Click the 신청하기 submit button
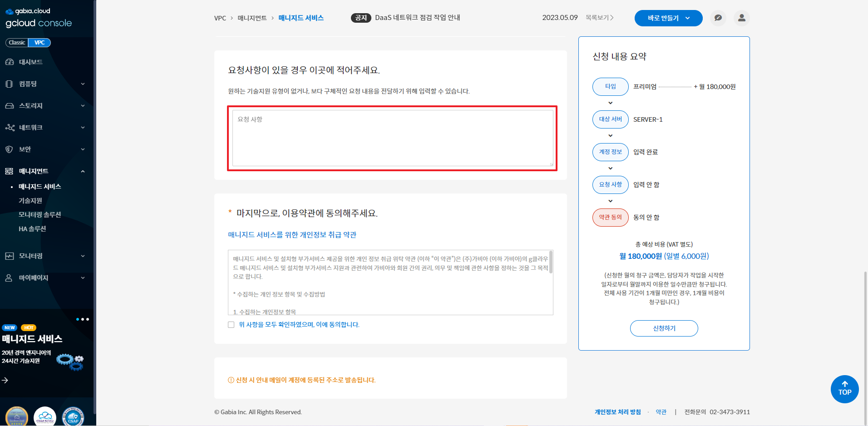 [664, 328]
